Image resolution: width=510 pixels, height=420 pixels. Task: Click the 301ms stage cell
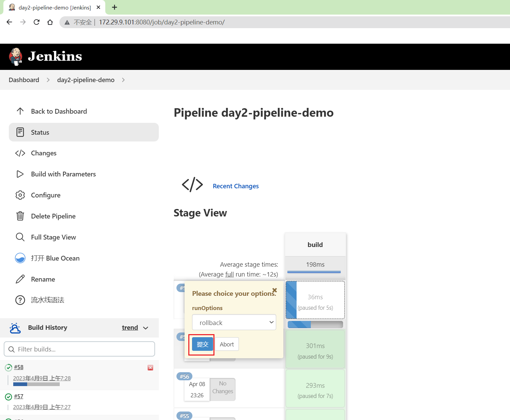[x=315, y=349]
